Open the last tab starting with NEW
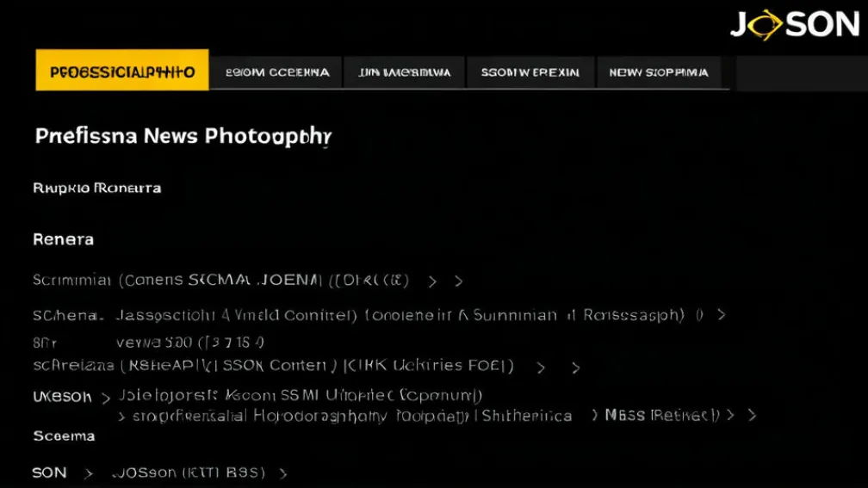Screen dimensions: 868x488 coord(659,73)
